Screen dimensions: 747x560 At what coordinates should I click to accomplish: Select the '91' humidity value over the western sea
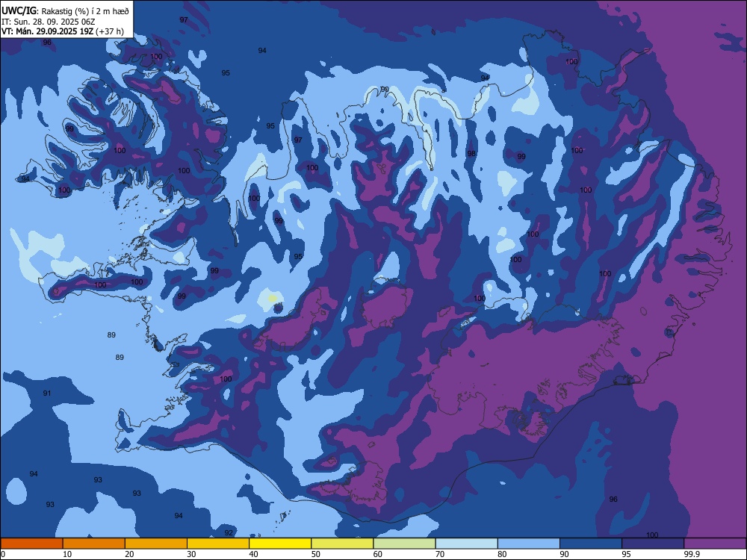tap(46, 393)
